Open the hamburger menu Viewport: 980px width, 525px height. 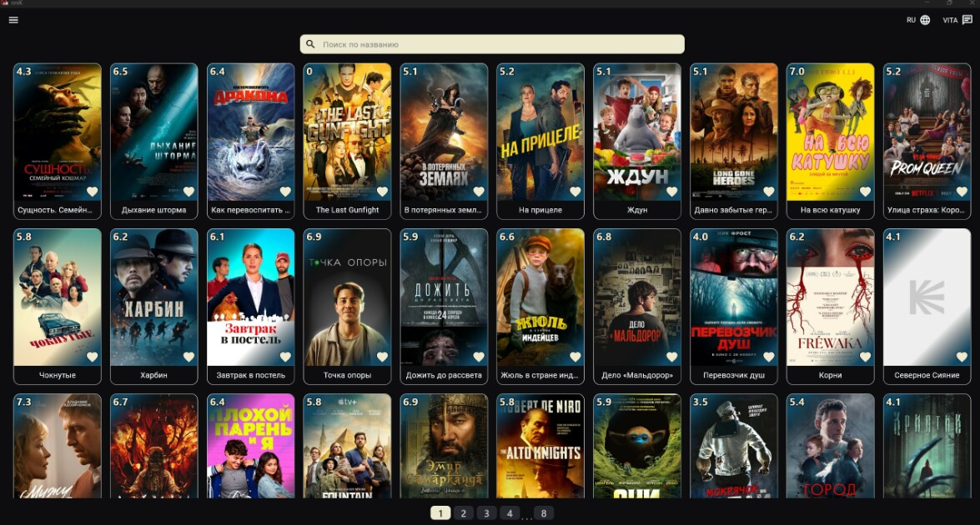point(13,20)
